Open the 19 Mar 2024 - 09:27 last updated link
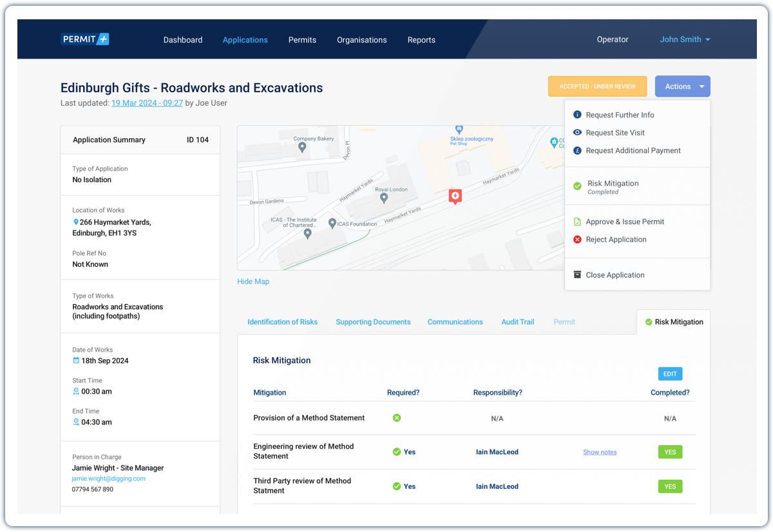 (147, 103)
